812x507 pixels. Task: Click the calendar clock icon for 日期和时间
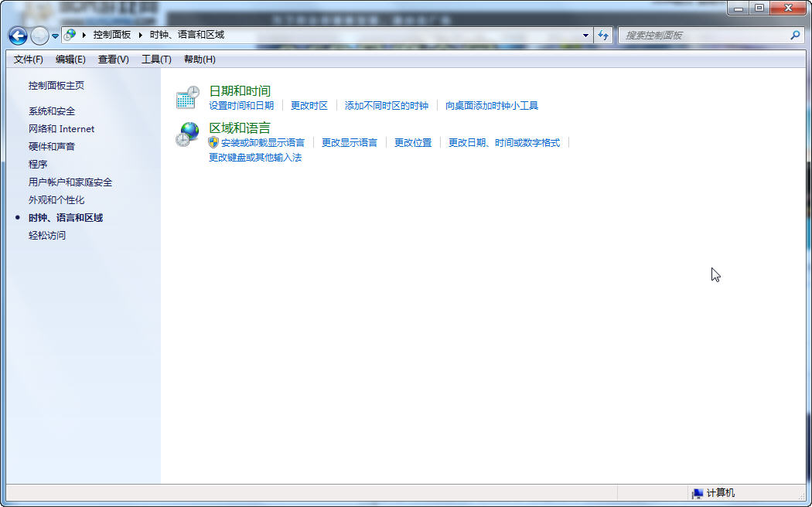(187, 97)
